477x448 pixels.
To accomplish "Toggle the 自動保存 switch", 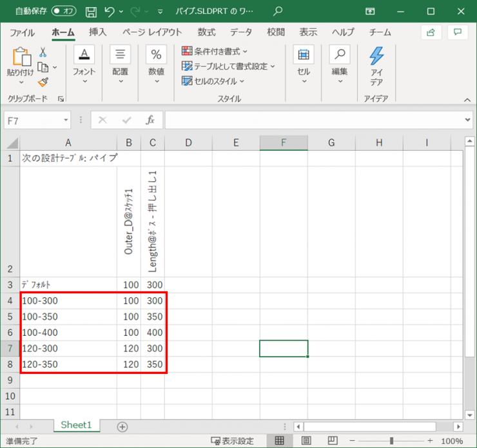I will point(64,12).
